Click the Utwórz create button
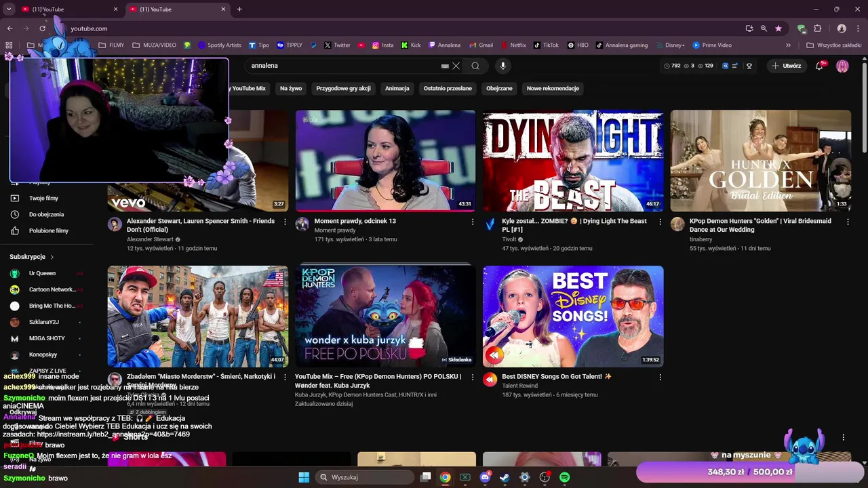 click(x=787, y=66)
